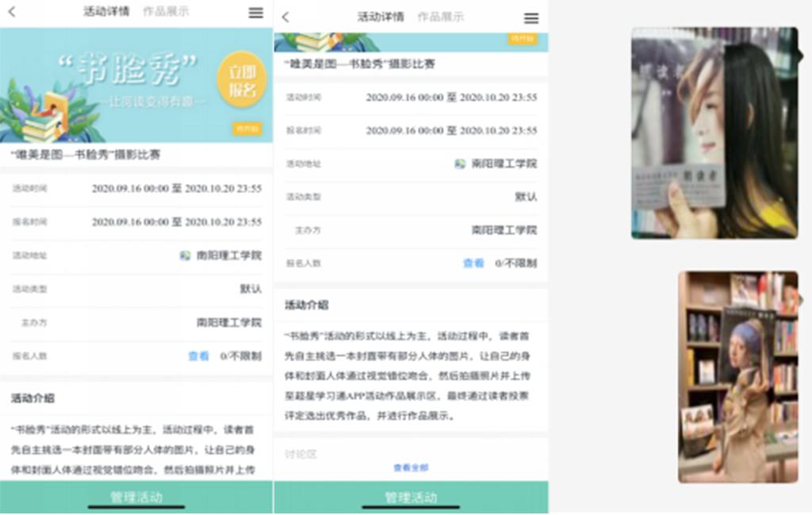Screen dimensions: 812x515
Task: Open bottom photo with pearl earring book
Action: (737, 377)
